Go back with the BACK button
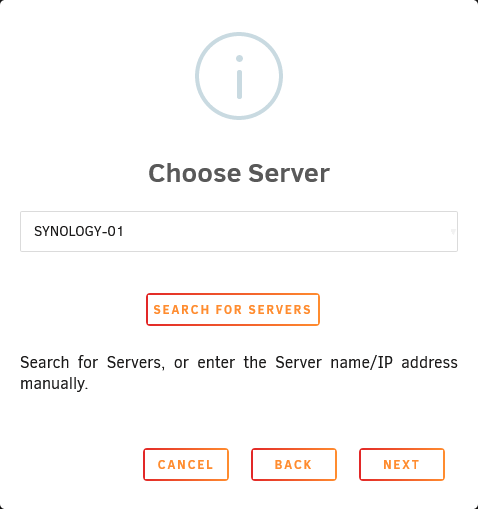 coord(294,464)
